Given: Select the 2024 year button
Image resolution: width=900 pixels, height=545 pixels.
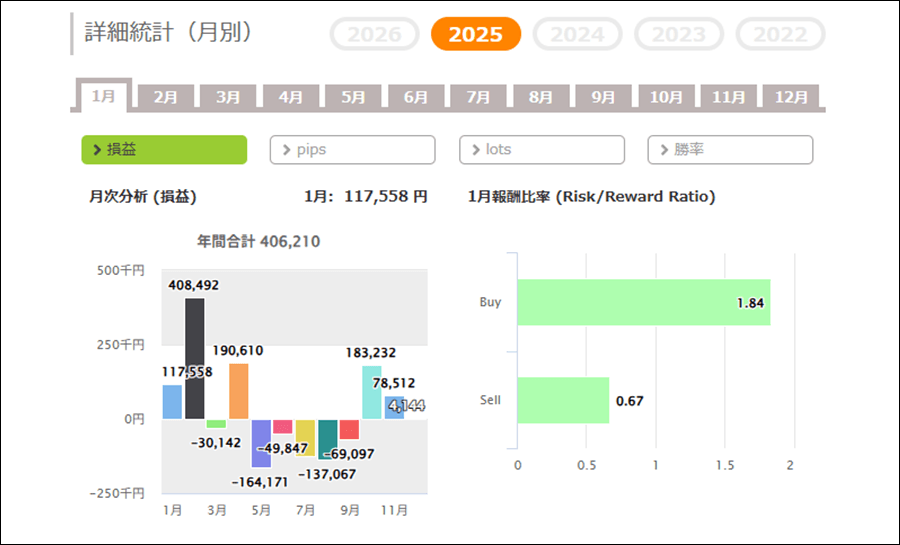Looking at the screenshot, I should (x=577, y=34).
